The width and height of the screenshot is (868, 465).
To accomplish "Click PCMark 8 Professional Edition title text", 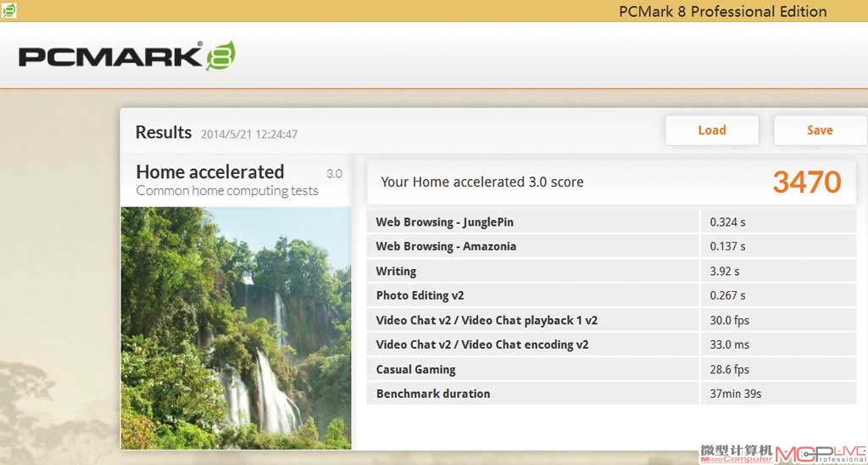I will [x=723, y=11].
